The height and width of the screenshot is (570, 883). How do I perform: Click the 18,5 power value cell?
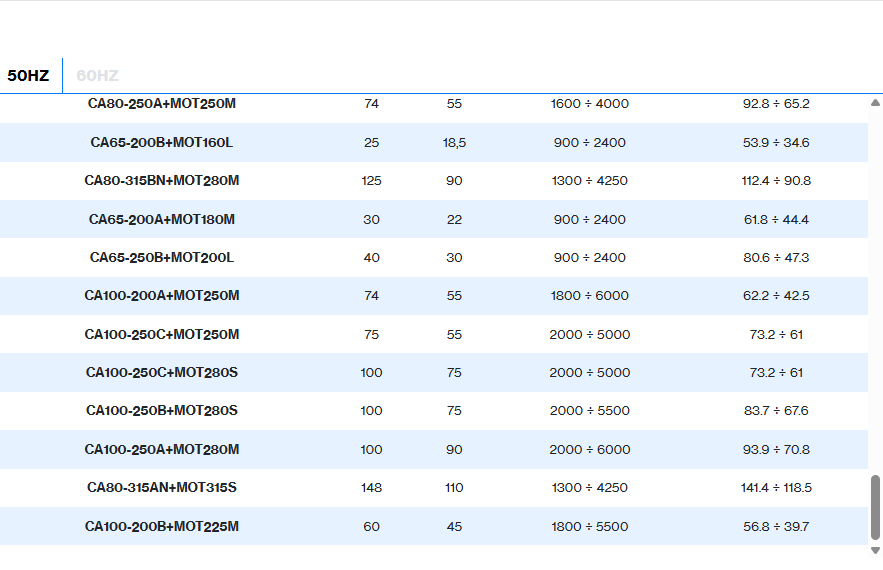pyautogui.click(x=454, y=143)
